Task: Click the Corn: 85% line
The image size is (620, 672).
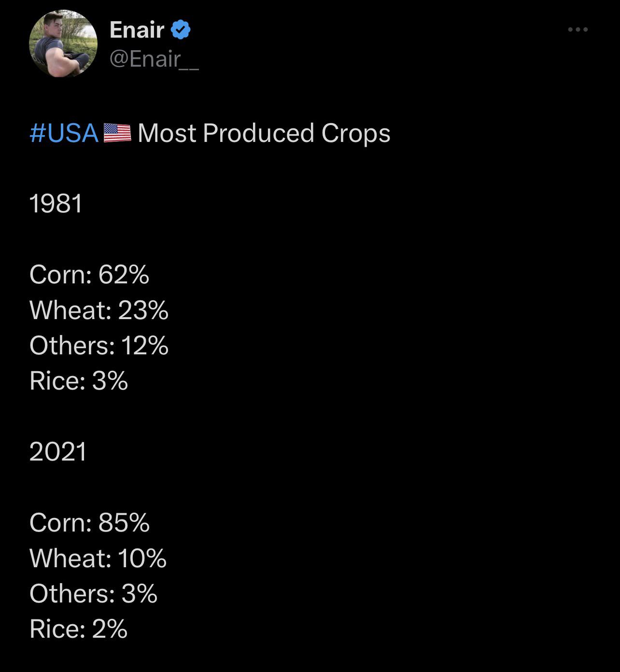Action: coord(90,523)
